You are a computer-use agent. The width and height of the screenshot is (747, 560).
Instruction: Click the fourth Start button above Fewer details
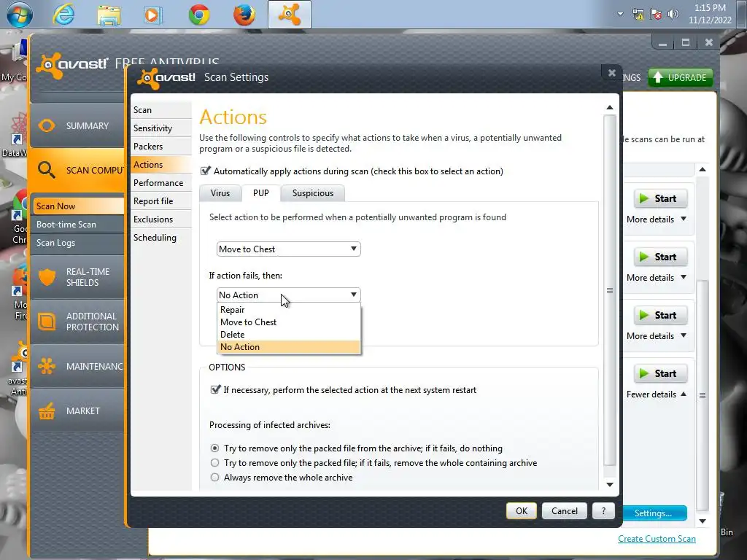pyautogui.click(x=660, y=373)
